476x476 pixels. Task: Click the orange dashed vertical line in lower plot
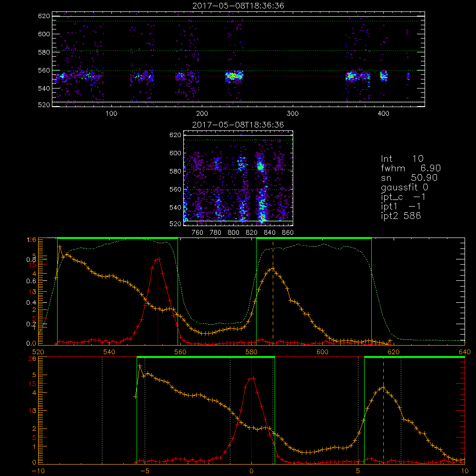[383, 410]
